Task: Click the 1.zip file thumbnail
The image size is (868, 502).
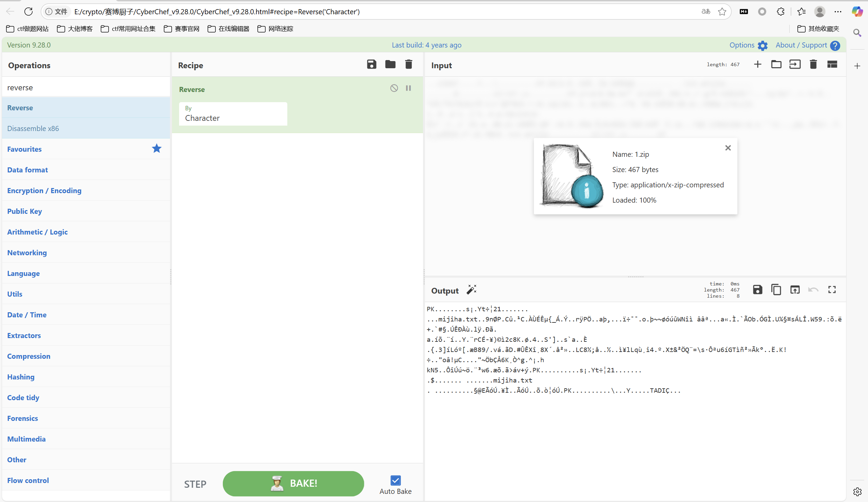Action: [x=572, y=176]
